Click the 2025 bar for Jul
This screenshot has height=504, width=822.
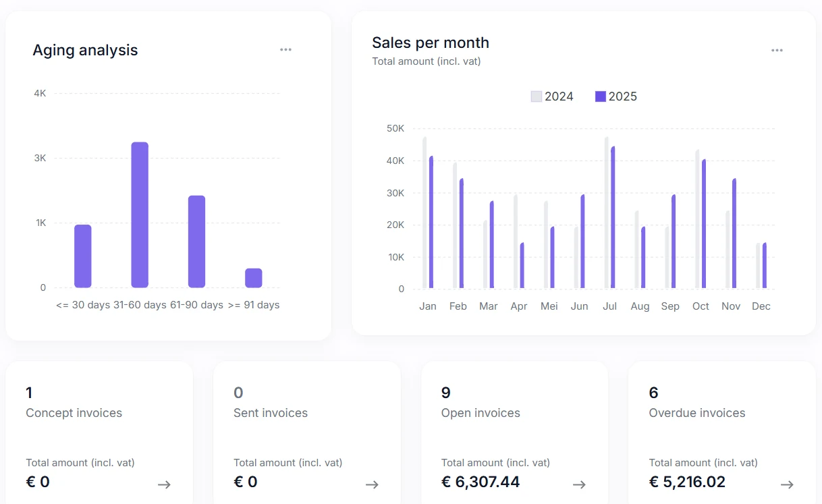(613, 218)
